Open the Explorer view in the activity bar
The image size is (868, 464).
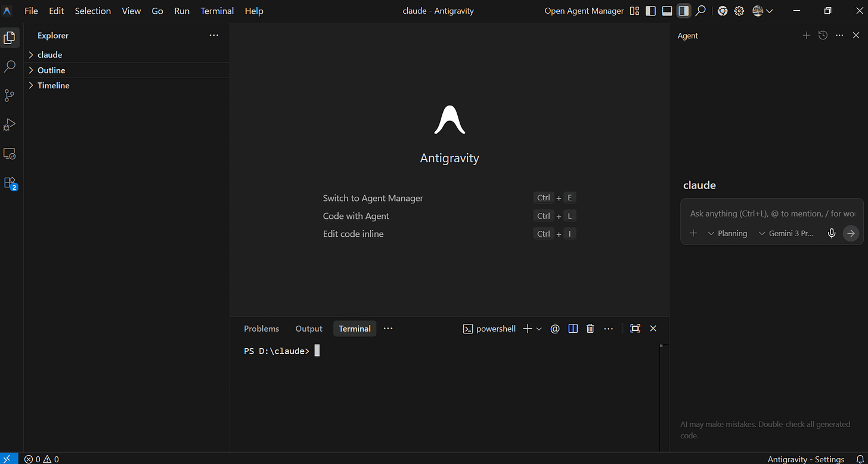(10, 38)
